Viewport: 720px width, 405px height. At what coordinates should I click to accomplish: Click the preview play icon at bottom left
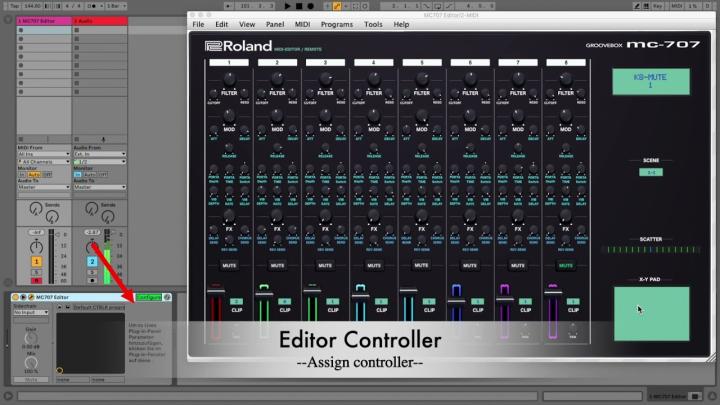pyautogui.click(x=8, y=395)
